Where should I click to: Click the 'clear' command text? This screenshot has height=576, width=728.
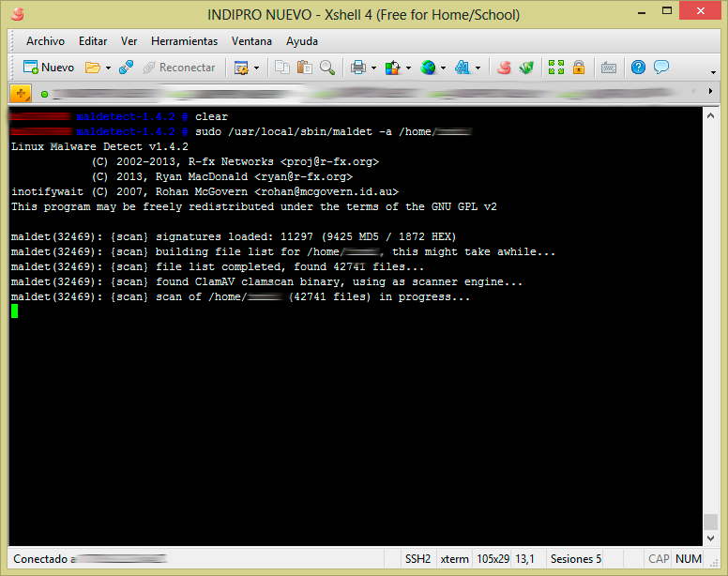pos(211,116)
